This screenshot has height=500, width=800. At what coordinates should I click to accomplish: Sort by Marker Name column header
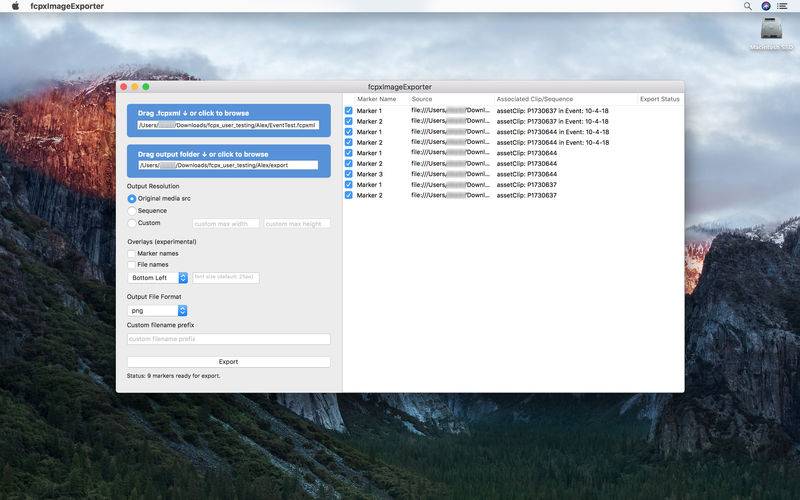[x=377, y=99]
